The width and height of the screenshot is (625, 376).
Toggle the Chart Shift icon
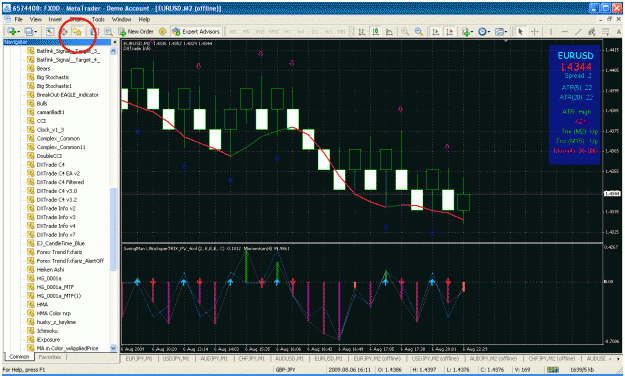[x=450, y=31]
